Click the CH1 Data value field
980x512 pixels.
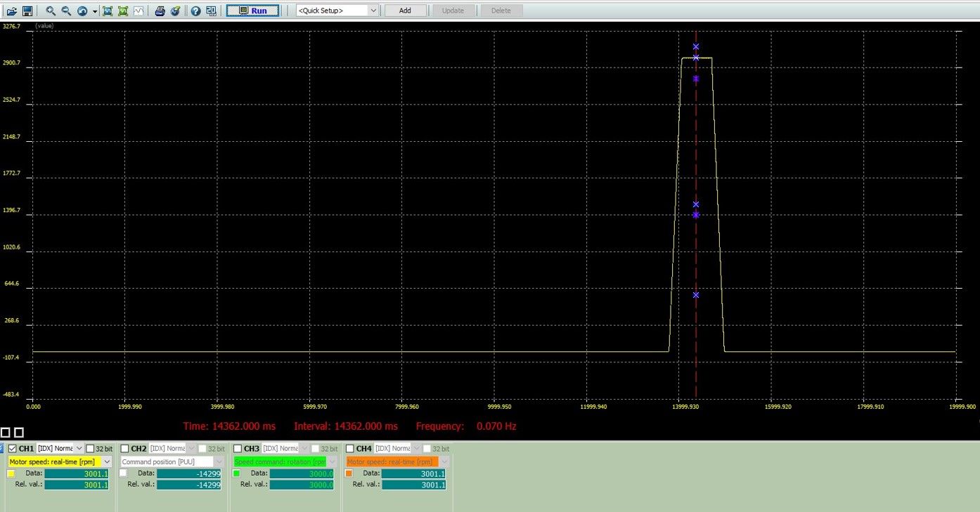pyautogui.click(x=77, y=473)
